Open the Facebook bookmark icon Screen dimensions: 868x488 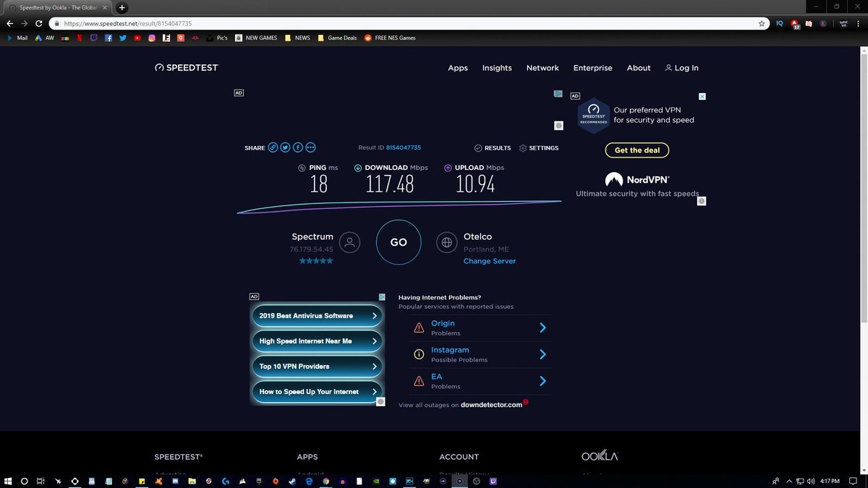tap(109, 38)
